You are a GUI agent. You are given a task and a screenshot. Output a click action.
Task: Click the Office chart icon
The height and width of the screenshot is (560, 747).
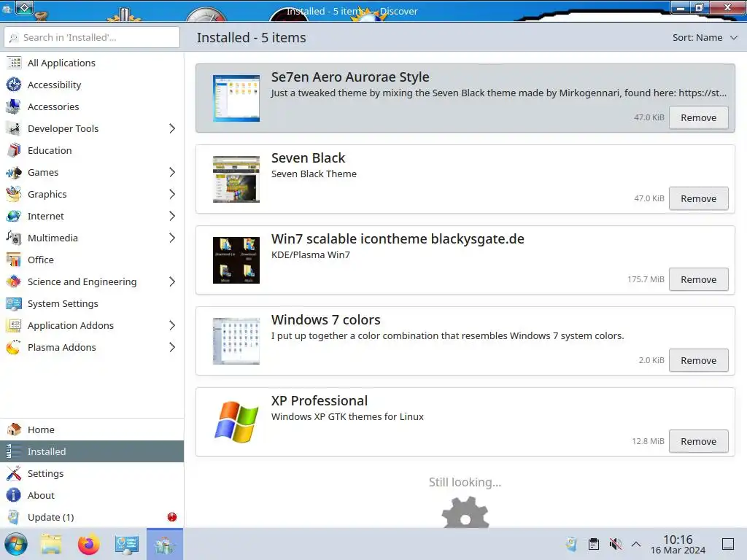tap(14, 260)
